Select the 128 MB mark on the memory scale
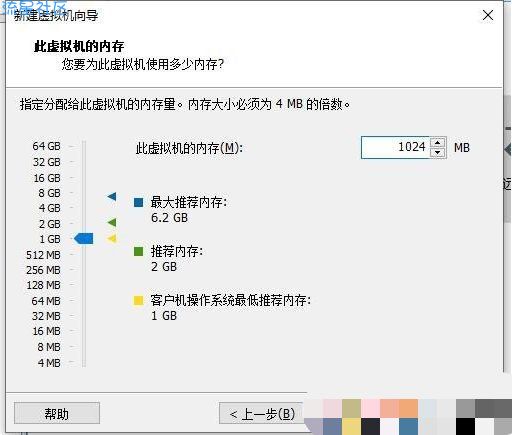 (x=44, y=285)
